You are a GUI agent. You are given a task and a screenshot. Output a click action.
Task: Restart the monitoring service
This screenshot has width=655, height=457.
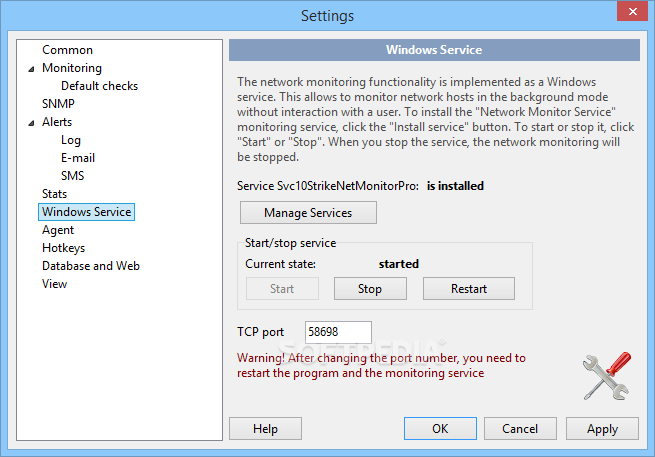tap(469, 289)
